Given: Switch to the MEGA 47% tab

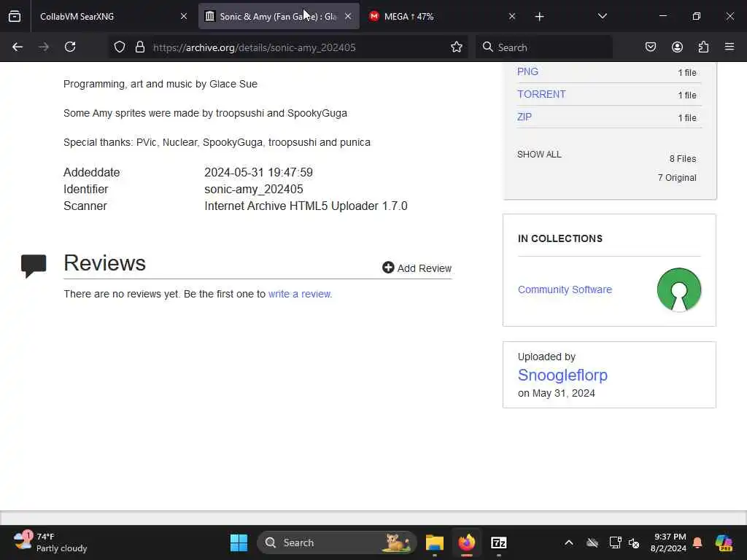Looking at the screenshot, I should 441,16.
